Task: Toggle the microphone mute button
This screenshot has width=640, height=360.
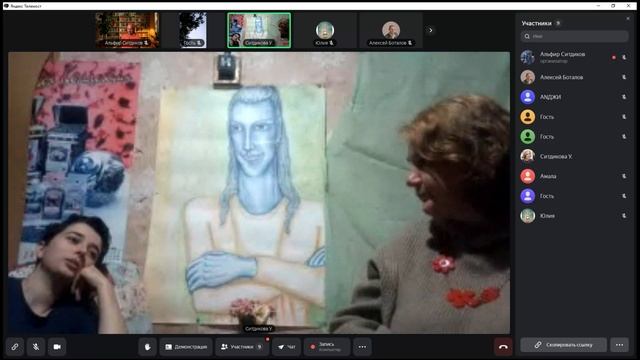Action: click(x=36, y=347)
